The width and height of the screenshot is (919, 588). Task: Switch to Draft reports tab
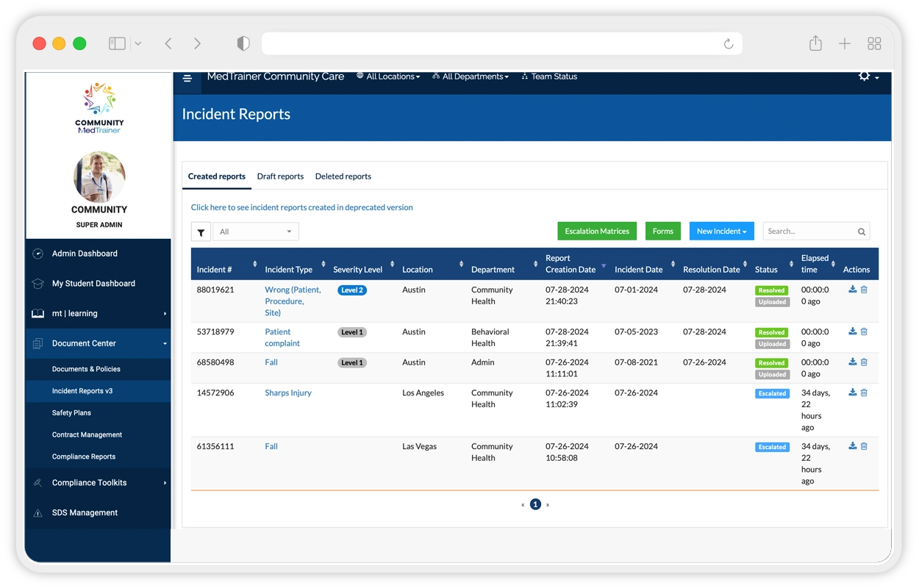tap(280, 176)
